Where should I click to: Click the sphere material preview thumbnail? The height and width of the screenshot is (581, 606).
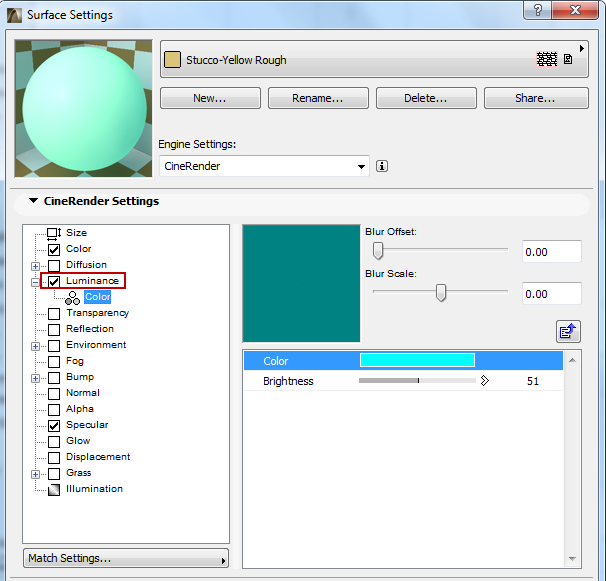[x=83, y=109]
